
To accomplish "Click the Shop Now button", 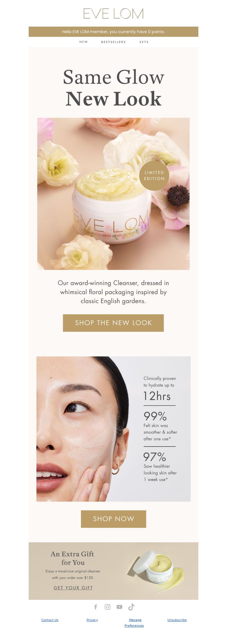I will (113, 519).
